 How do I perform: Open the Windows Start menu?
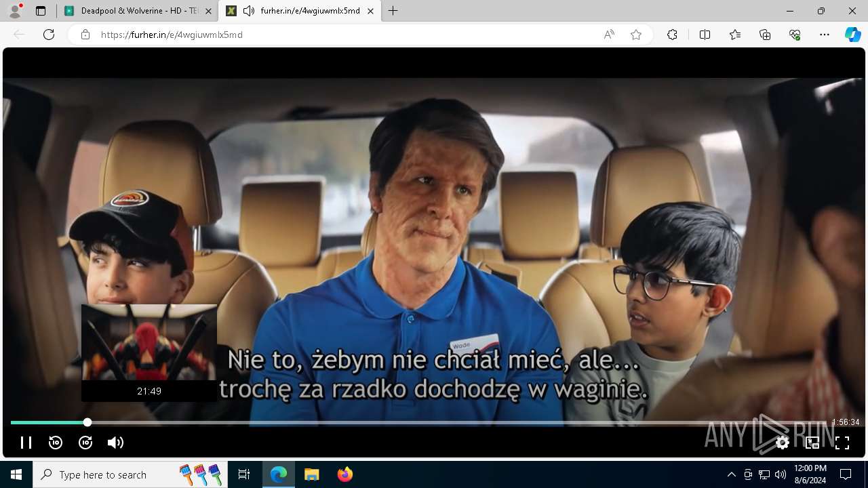16,474
